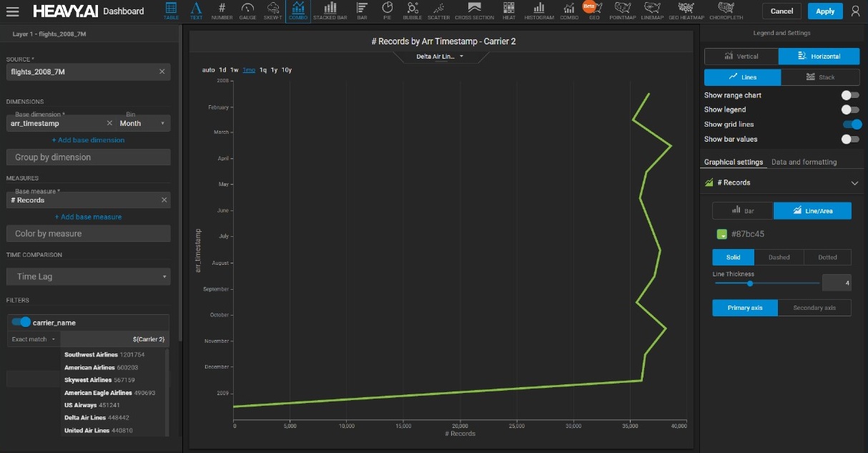
Task: Select the Histogram chart icon
Action: 538,11
